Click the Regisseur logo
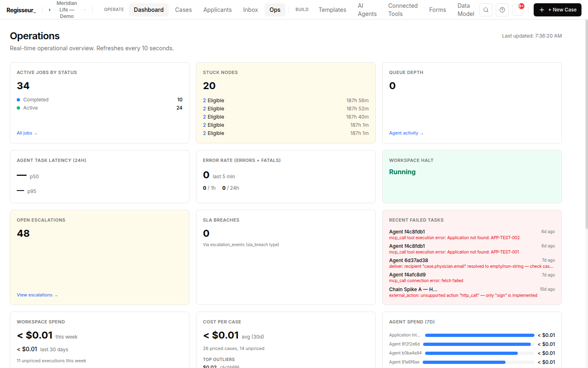Image resolution: width=588 pixels, height=368 pixels. [21, 10]
